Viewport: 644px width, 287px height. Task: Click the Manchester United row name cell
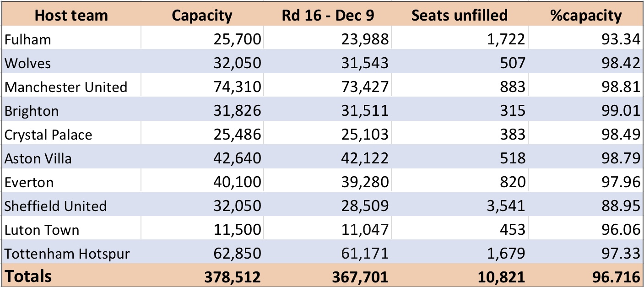(71, 87)
